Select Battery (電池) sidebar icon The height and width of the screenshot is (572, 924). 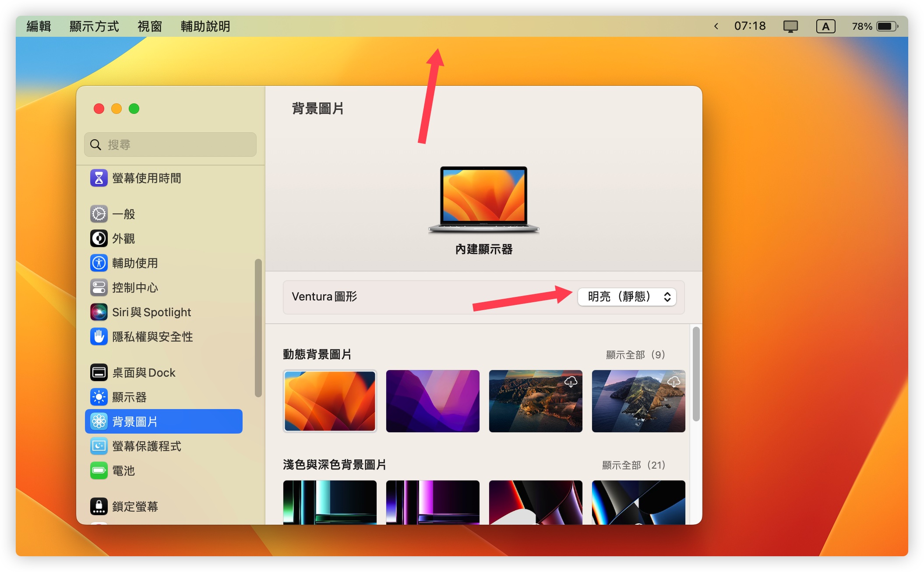tap(99, 471)
